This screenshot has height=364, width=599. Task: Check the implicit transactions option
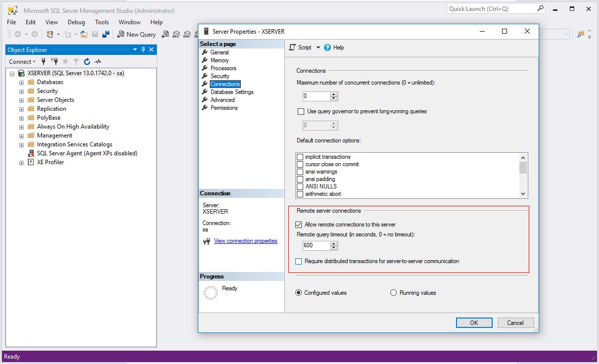(x=300, y=157)
